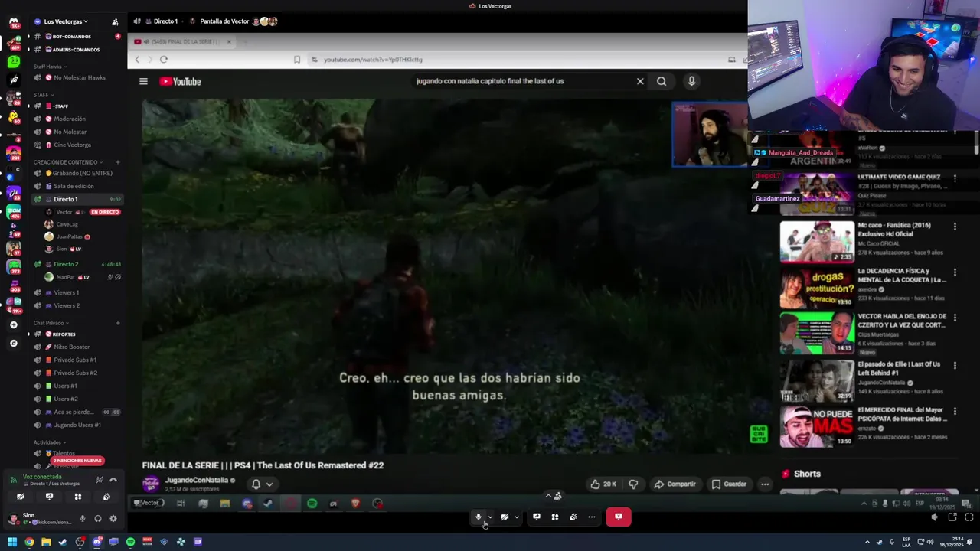Open the REPORTES text channel
Image resolution: width=980 pixels, height=551 pixels.
coord(77,334)
